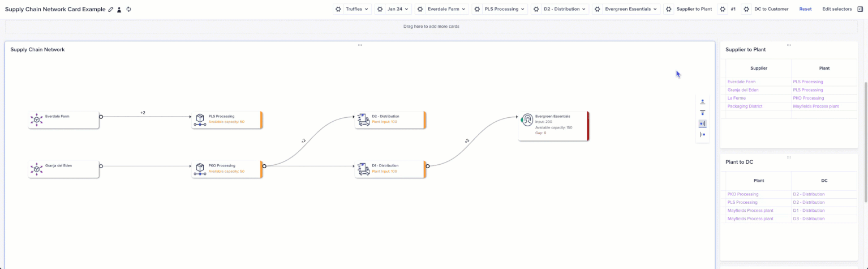Click the Plant Input: 100 text on D2 - Distribution
Screen dimensions: 868x269
(x=385, y=122)
